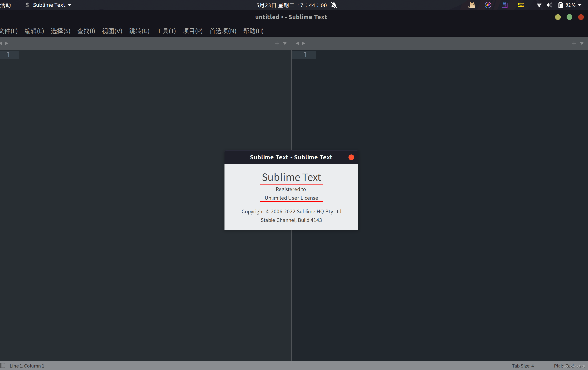Image resolution: width=588 pixels, height=370 pixels.
Task: Open left pane tab list dropdown arrow
Action: pos(285,43)
